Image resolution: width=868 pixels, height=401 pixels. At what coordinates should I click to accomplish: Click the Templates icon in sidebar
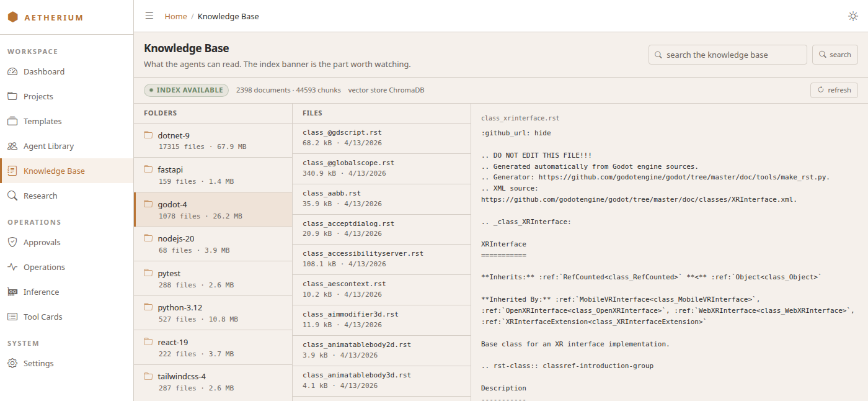(x=12, y=121)
